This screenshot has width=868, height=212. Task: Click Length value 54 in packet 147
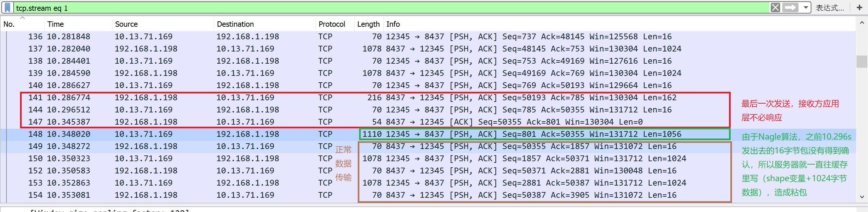[377, 122]
